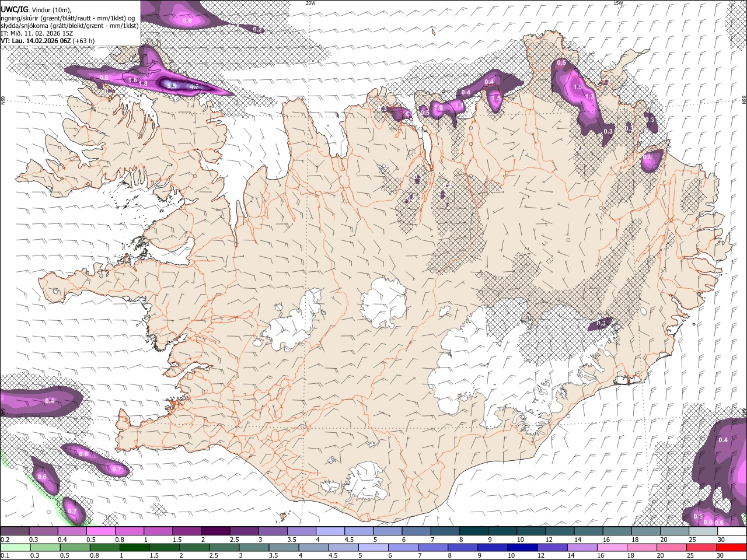This screenshot has height=560, width=747.
Task: Click the 4.3 precipitation value on the map
Action: pyautogui.click(x=194, y=87)
